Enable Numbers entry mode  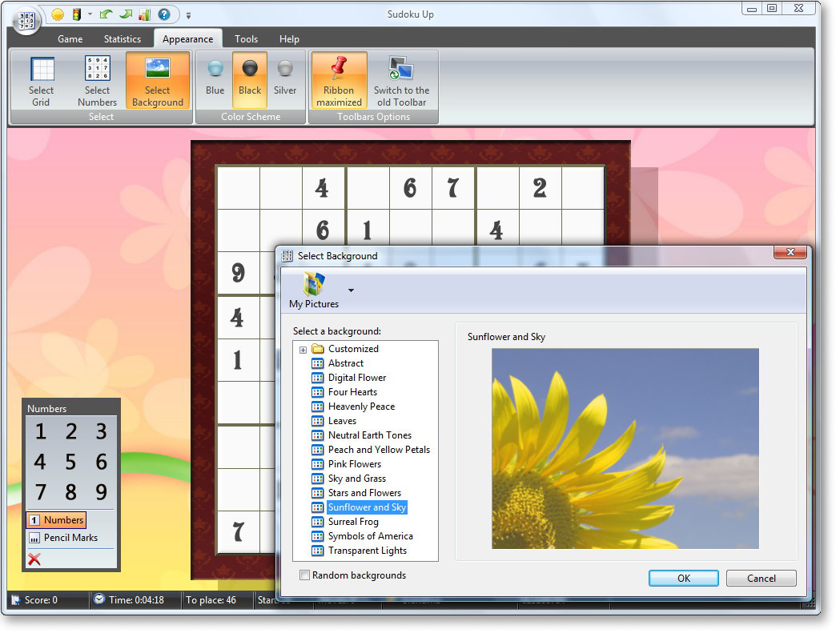coord(57,521)
